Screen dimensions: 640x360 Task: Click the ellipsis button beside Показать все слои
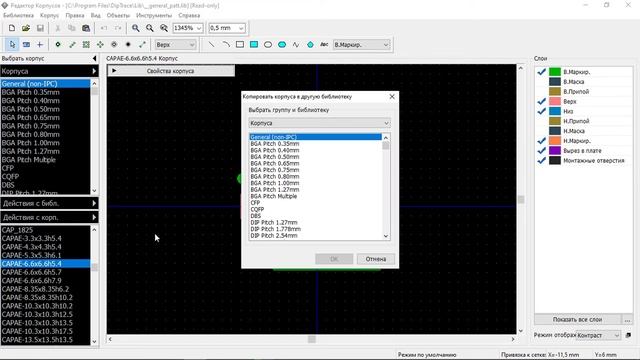(x=627, y=320)
